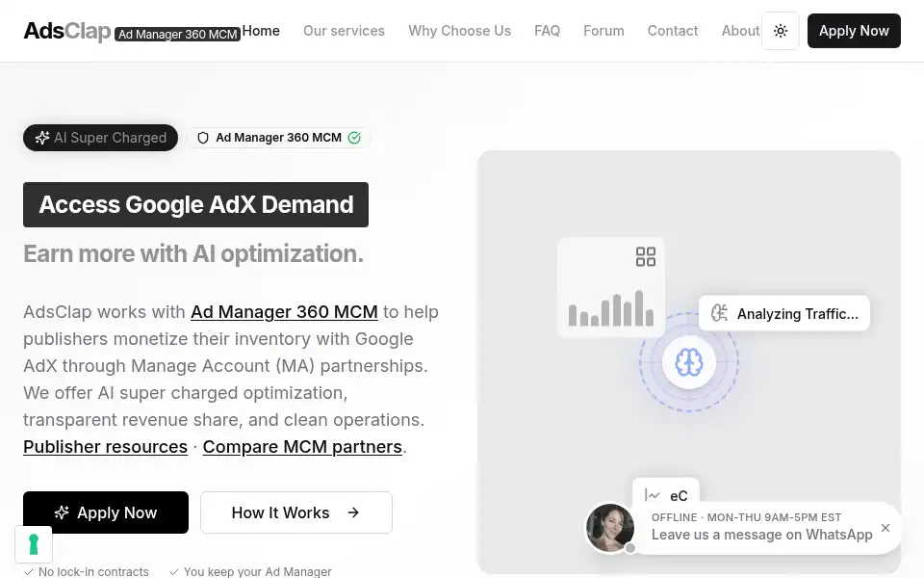Click the grid icon on the chart card

646,256
